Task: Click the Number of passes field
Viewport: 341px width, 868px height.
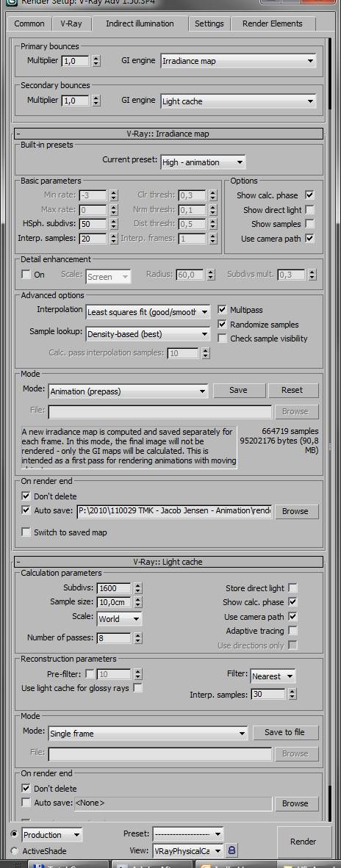Action: (x=114, y=637)
